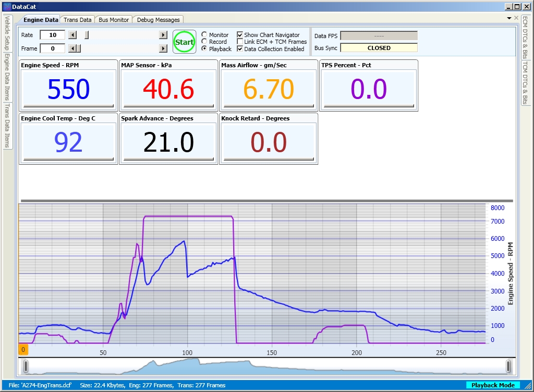
Task: Click the chart navigator right handle
Action: (508, 366)
